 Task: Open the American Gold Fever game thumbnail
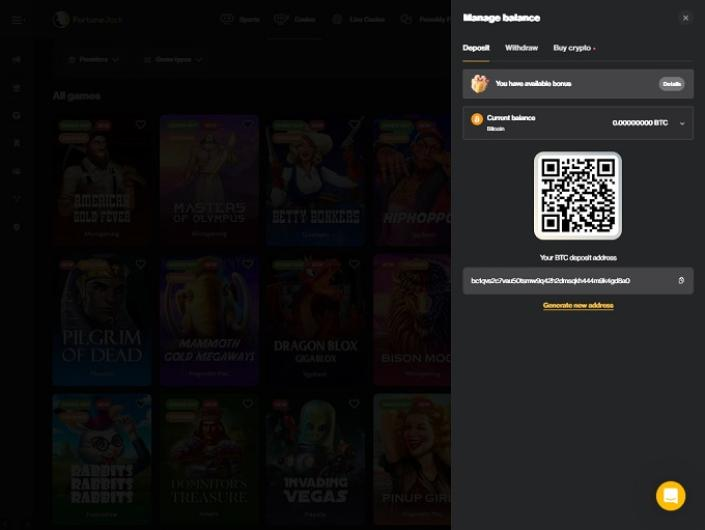[x=102, y=180]
